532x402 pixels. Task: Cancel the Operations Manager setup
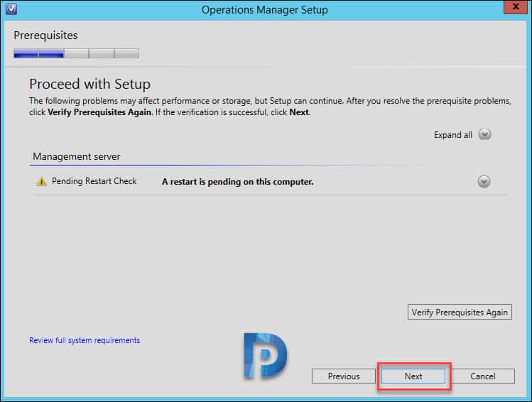(482, 376)
